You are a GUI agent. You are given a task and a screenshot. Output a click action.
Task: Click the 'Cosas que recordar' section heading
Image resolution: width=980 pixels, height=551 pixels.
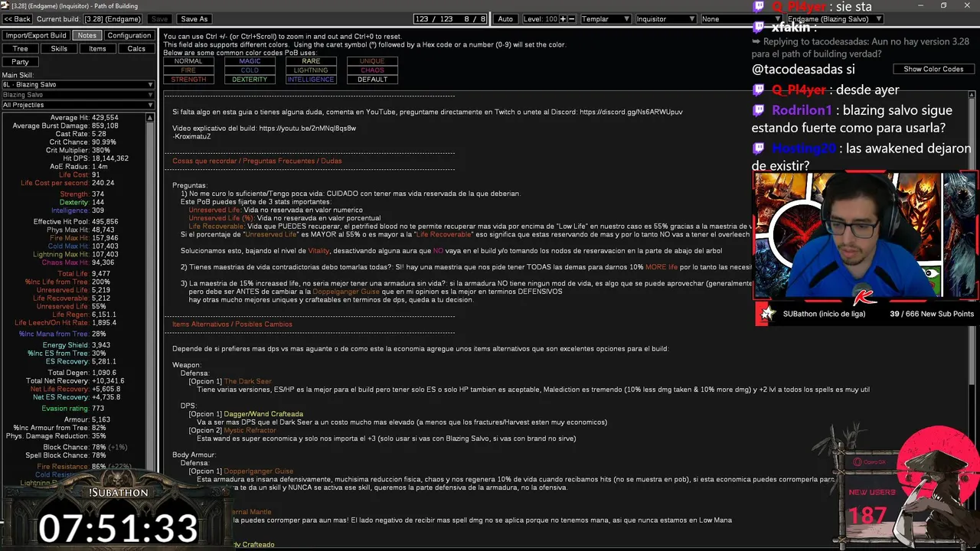point(256,161)
